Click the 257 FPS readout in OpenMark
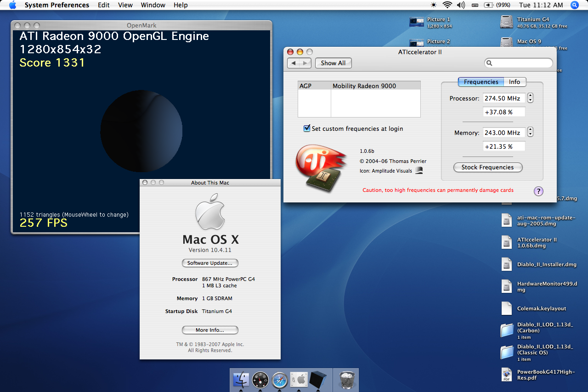Screen dimensions: 588x392 [44, 223]
